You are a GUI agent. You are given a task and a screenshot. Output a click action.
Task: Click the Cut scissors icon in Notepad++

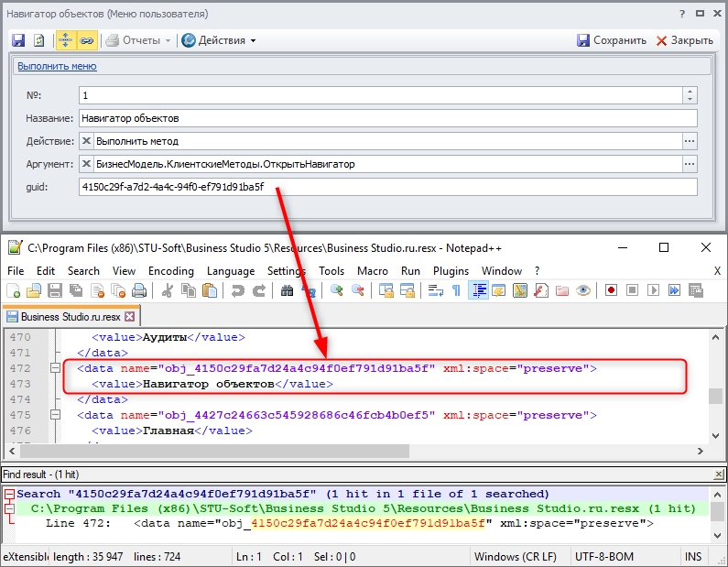(x=168, y=290)
